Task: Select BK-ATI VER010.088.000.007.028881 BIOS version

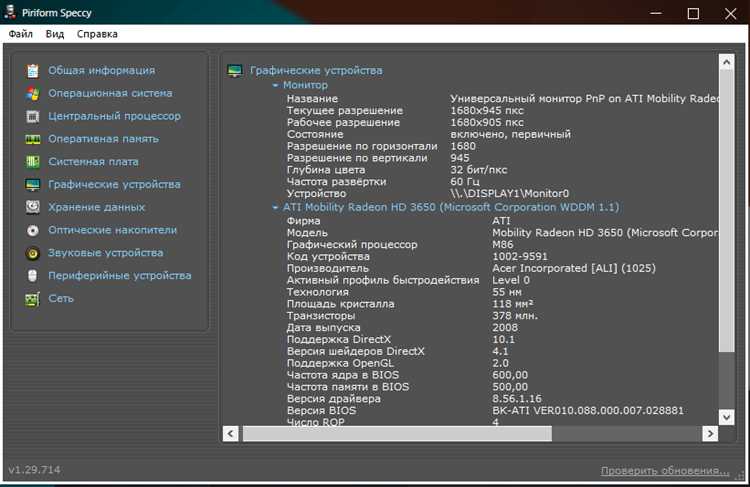Action: pyautogui.click(x=588, y=410)
